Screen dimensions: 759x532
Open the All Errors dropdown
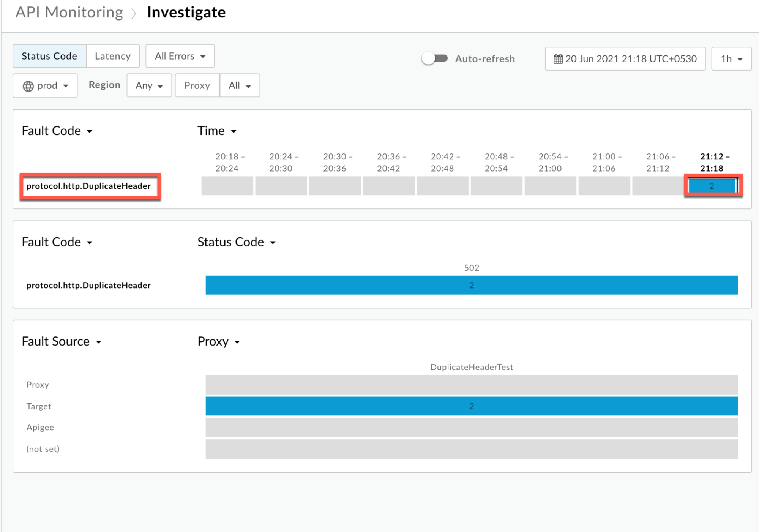pyautogui.click(x=180, y=56)
